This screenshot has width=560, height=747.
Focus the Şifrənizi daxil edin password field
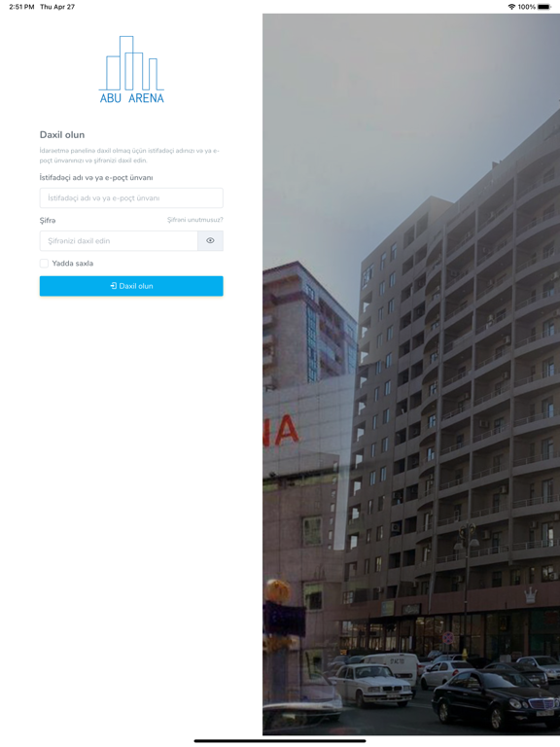click(x=119, y=240)
